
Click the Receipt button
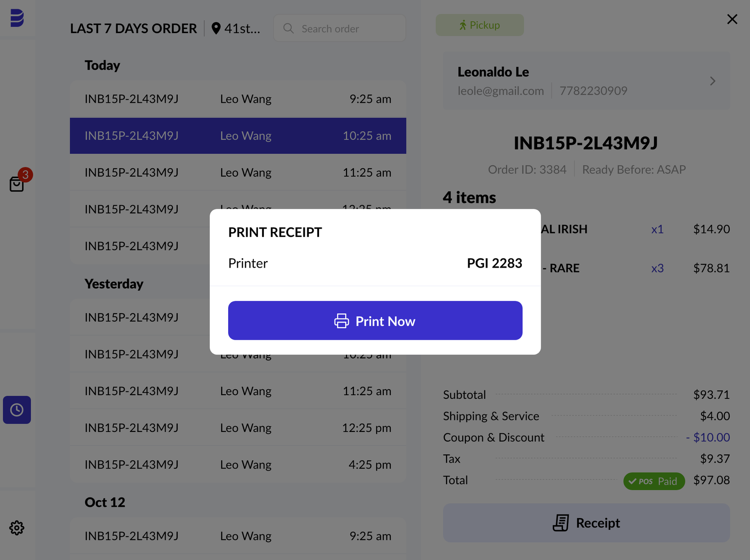coord(586,523)
